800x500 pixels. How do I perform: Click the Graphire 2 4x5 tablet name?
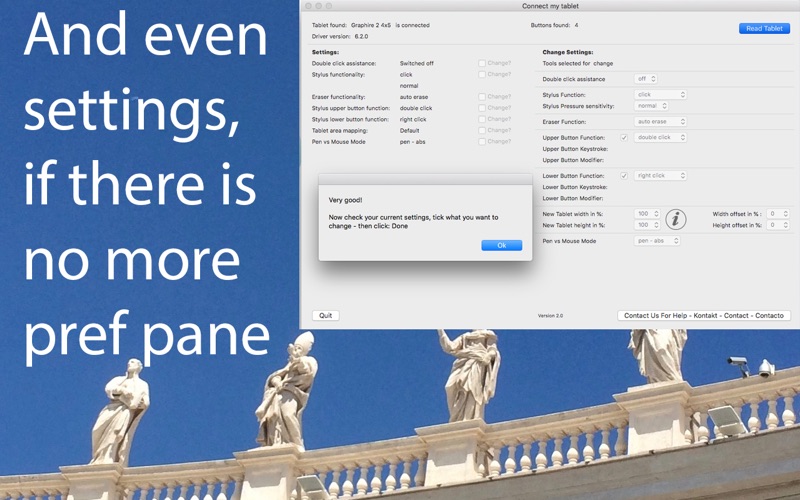(x=371, y=25)
